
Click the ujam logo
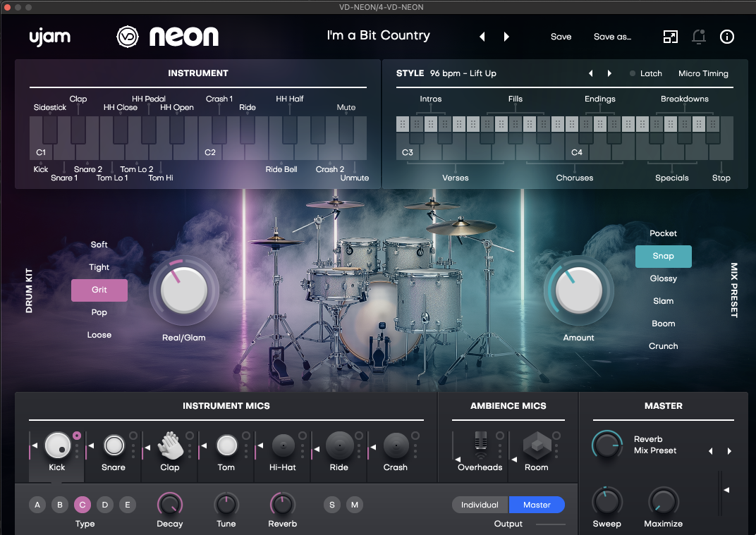click(x=49, y=37)
